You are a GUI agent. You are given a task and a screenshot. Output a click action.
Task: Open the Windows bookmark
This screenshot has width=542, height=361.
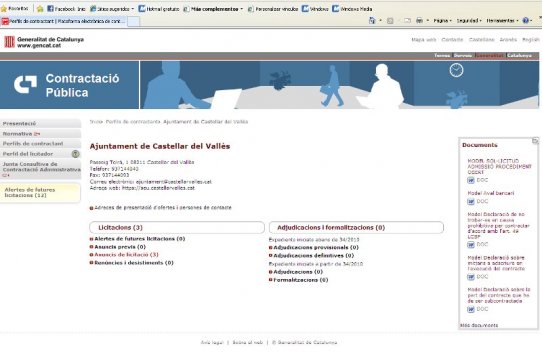tap(315, 9)
